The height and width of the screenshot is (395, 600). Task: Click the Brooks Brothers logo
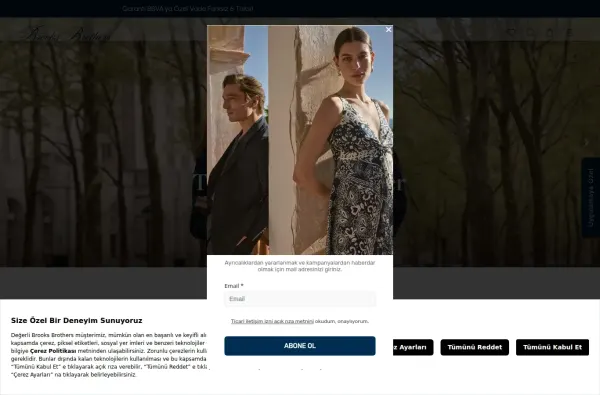[x=68, y=33]
